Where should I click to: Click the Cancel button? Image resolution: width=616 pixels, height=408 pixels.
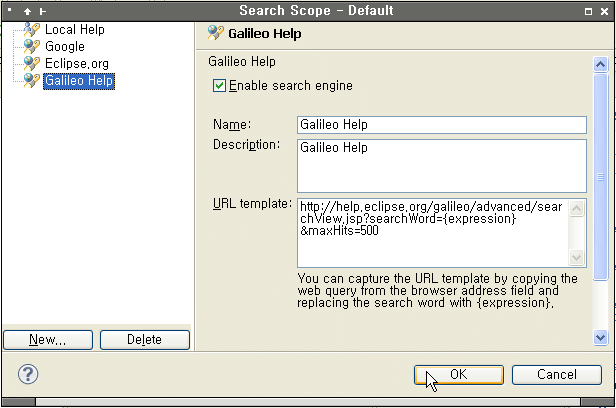[x=557, y=375]
